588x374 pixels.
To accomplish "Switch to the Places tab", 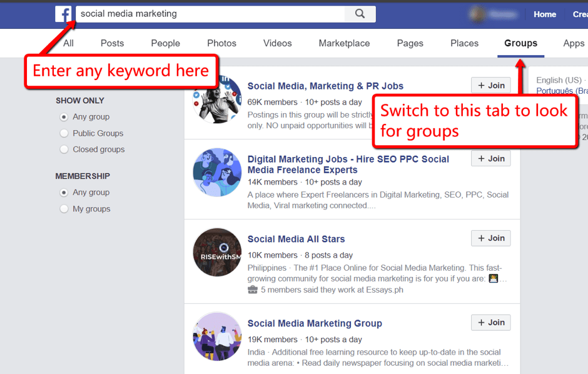I will (464, 43).
